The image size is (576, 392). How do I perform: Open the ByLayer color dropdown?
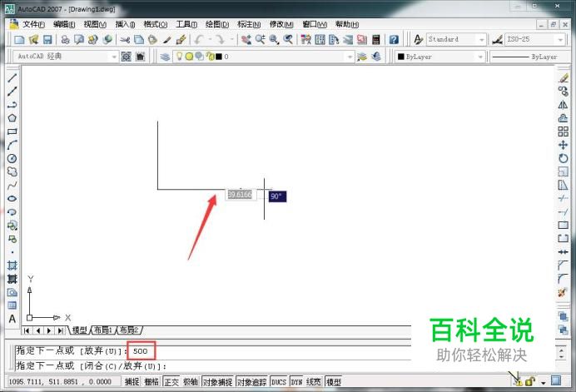coord(480,57)
